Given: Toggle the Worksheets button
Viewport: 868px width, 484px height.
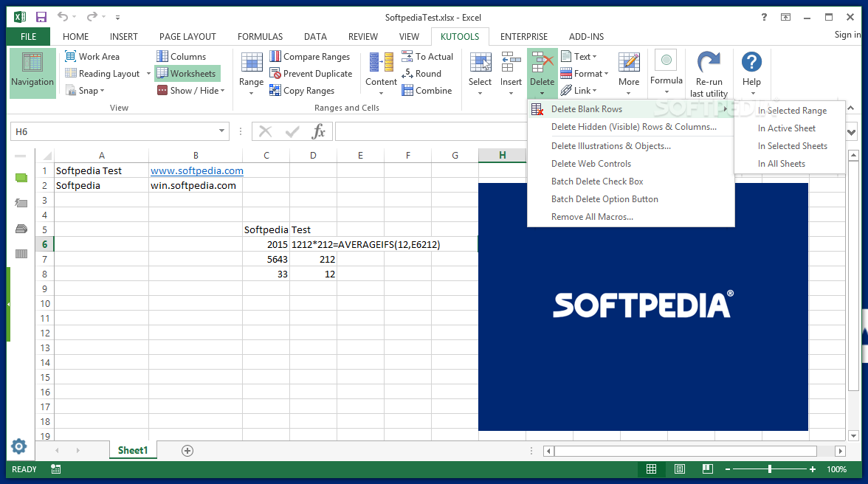Looking at the screenshot, I should click(x=186, y=74).
